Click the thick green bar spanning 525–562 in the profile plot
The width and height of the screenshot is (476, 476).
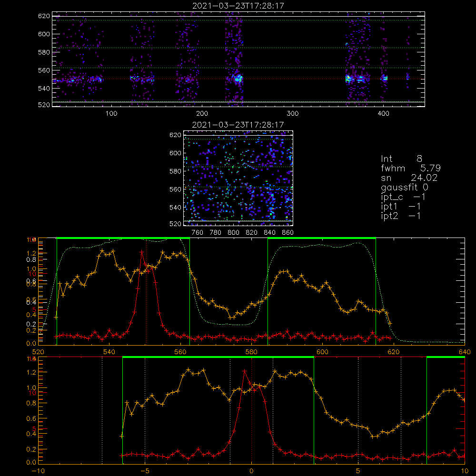click(x=123, y=238)
